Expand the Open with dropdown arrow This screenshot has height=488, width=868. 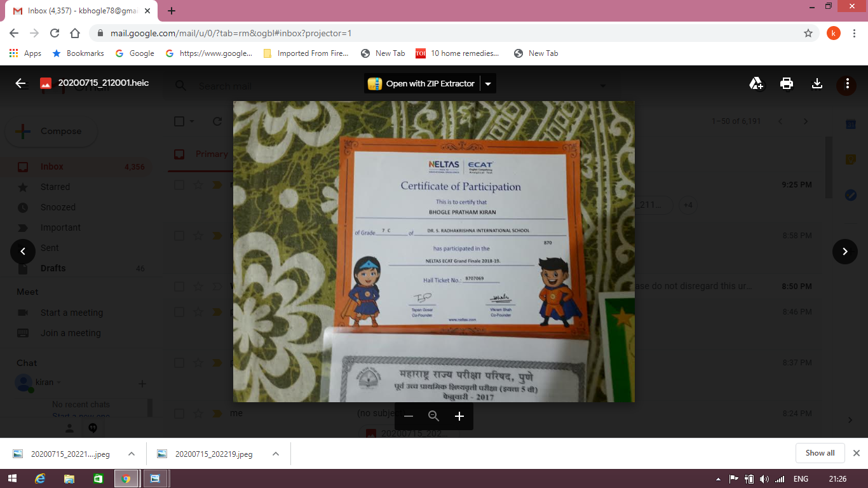488,83
